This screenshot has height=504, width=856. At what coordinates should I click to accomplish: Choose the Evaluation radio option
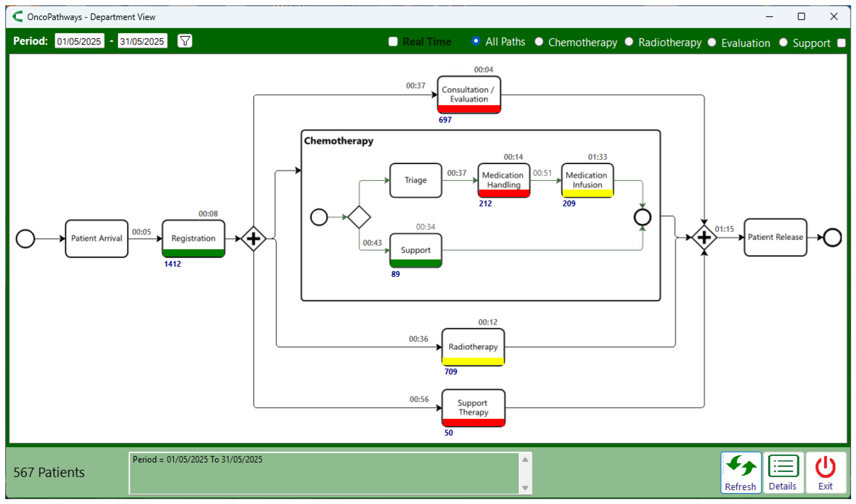click(712, 43)
